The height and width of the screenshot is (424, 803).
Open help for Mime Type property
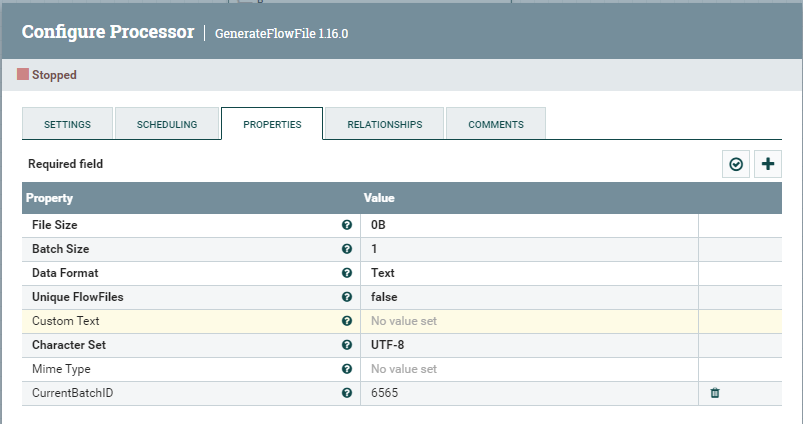point(347,369)
